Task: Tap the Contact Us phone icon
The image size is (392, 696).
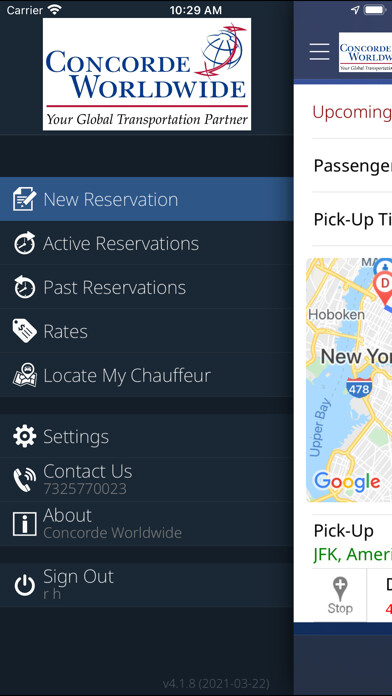Action: point(24,480)
